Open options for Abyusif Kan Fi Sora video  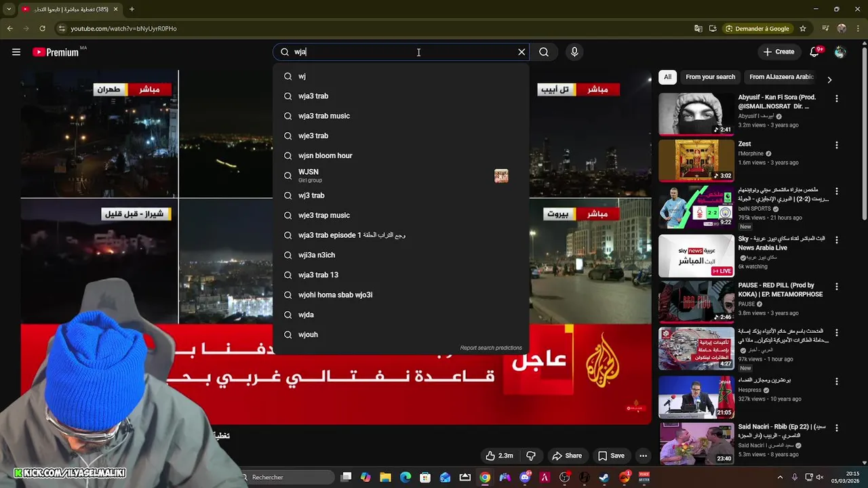tap(836, 98)
